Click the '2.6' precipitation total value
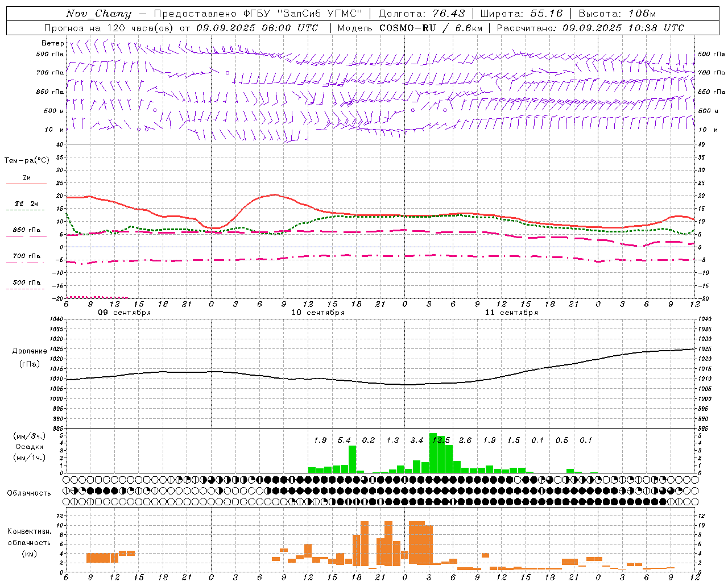 coord(465,440)
